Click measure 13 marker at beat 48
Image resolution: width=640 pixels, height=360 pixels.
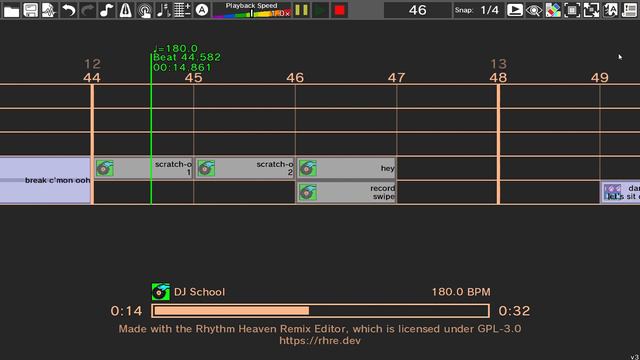pos(498,64)
